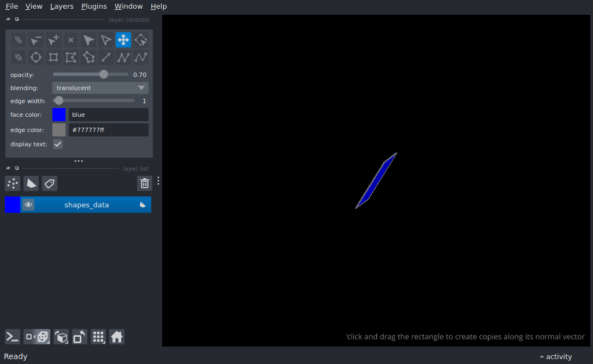Open the Layers menu

(62, 7)
